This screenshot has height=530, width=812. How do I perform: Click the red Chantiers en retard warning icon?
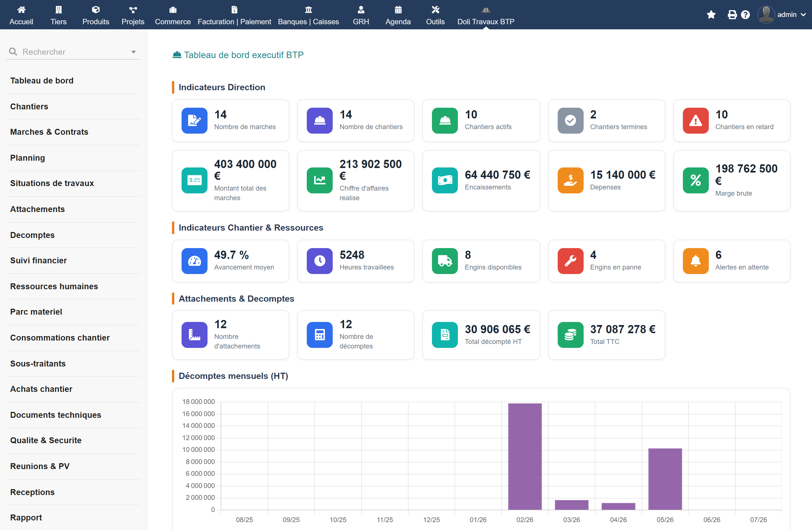coord(695,120)
